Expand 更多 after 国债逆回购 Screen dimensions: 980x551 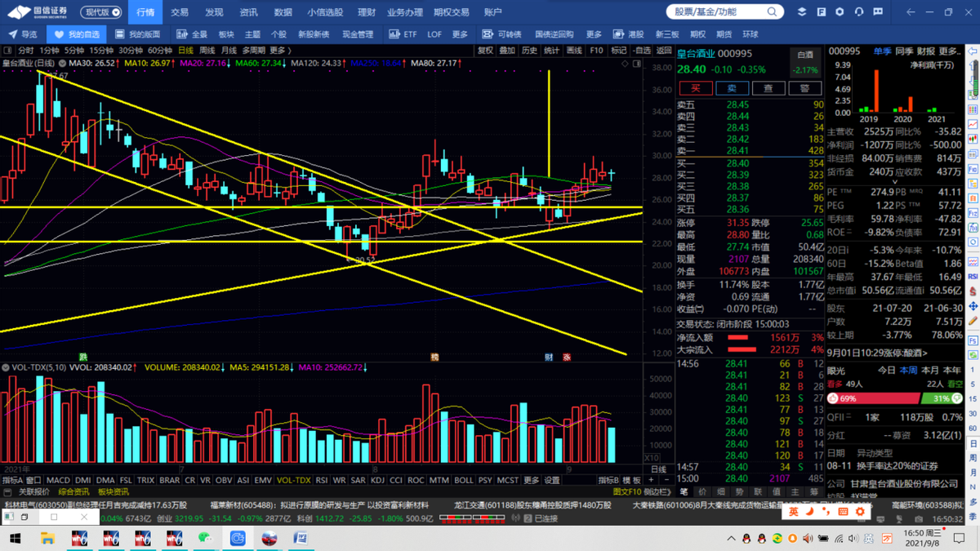(594, 34)
